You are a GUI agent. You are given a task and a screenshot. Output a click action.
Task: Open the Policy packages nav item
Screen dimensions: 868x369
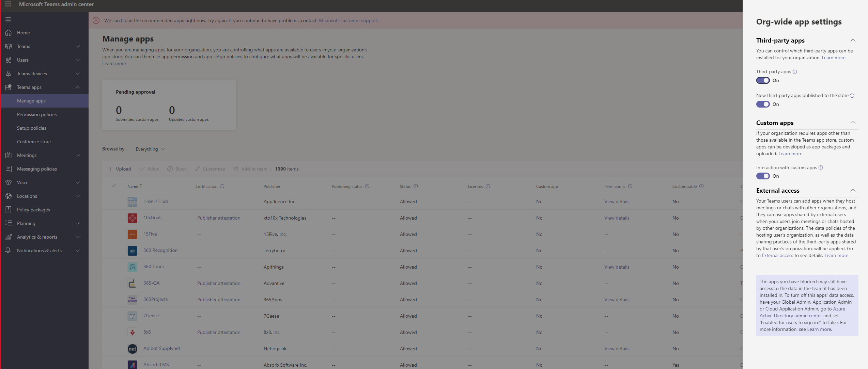click(x=45, y=210)
